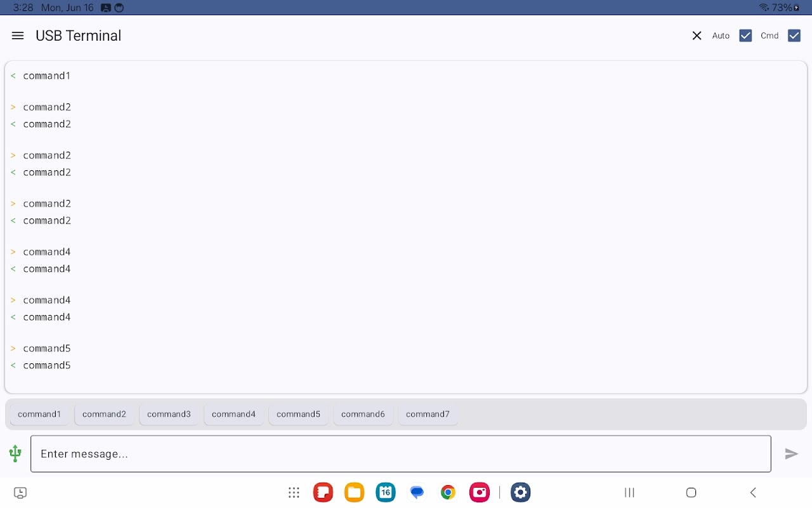This screenshot has height=508, width=812.
Task: Open the blue Messages app
Action: click(417, 492)
